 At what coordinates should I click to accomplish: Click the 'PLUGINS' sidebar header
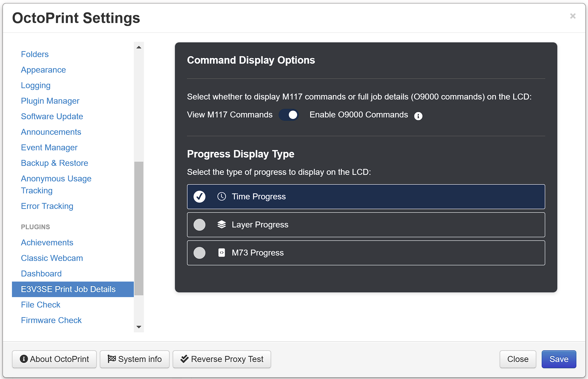36,227
